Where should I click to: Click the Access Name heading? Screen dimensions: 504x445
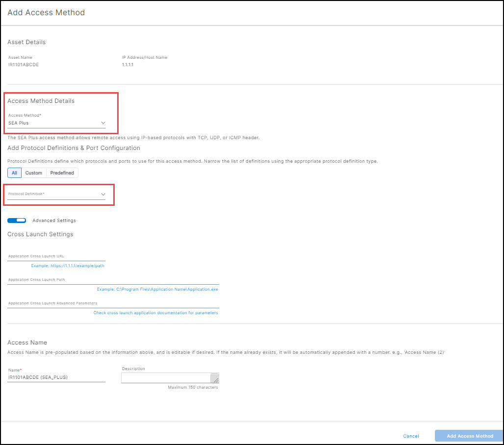27,343
